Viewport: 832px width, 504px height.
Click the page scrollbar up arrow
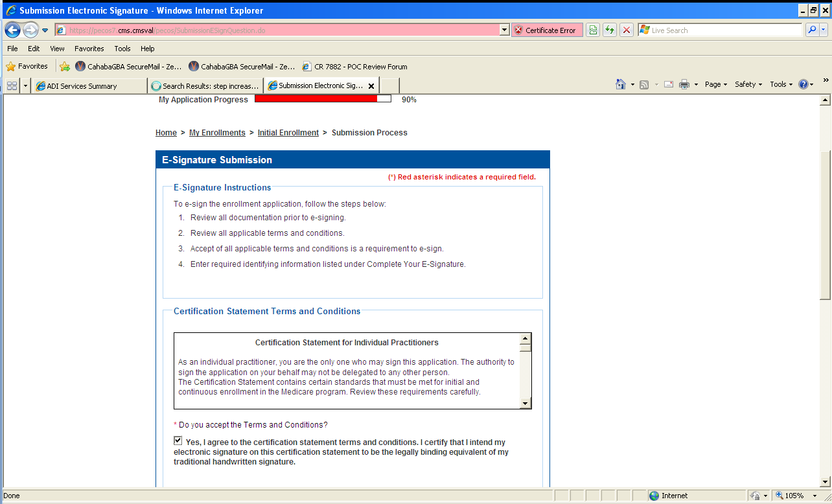click(826, 100)
